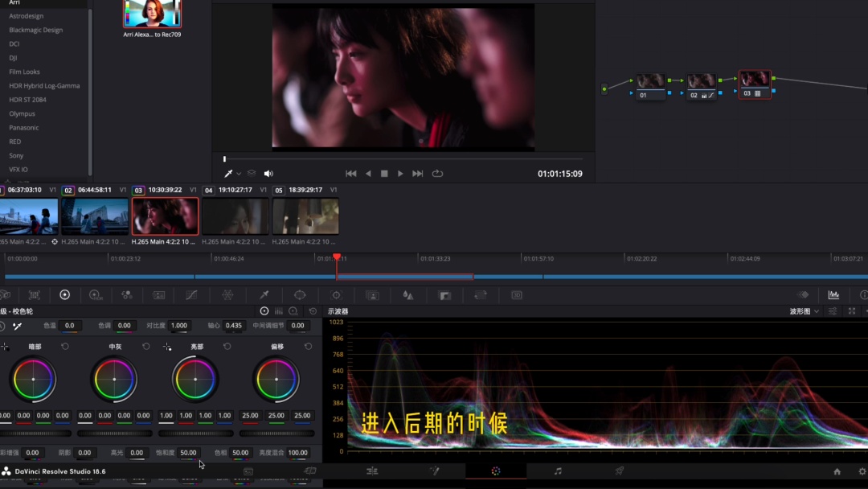Open the Tracker palette
Screen dimensions: 868x489
pyautogui.click(x=336, y=295)
